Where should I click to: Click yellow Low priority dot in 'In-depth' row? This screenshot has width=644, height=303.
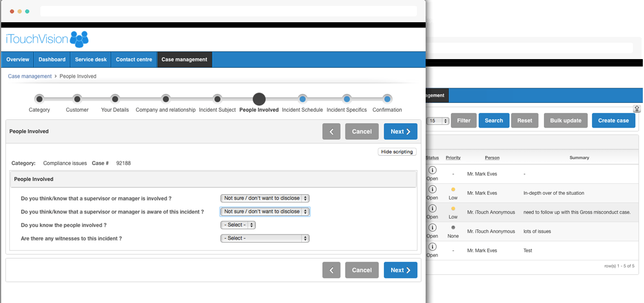click(x=453, y=190)
